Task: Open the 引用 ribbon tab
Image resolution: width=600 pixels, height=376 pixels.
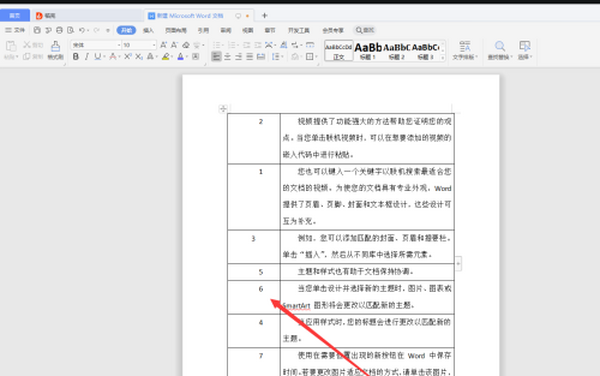Action: point(203,30)
